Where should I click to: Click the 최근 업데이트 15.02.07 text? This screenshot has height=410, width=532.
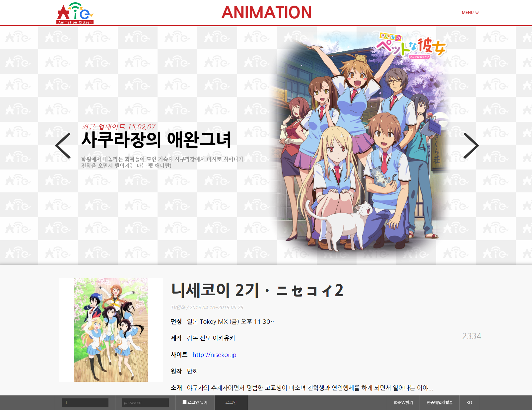(x=118, y=127)
